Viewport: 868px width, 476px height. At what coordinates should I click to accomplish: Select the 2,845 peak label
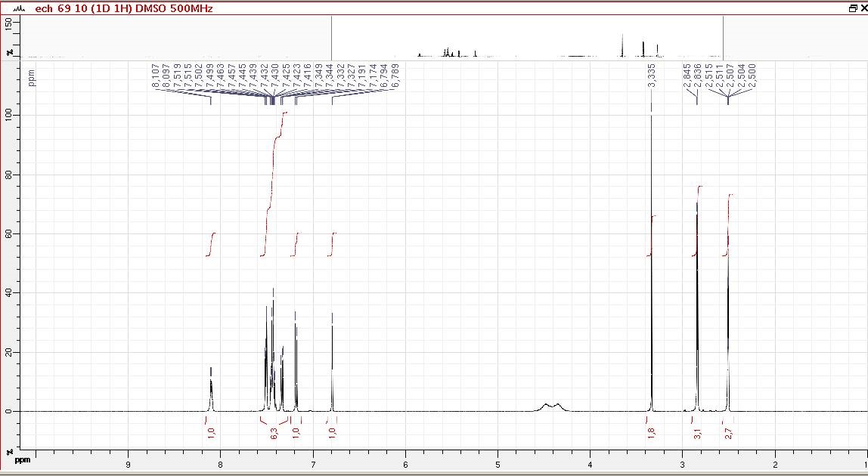[687, 76]
